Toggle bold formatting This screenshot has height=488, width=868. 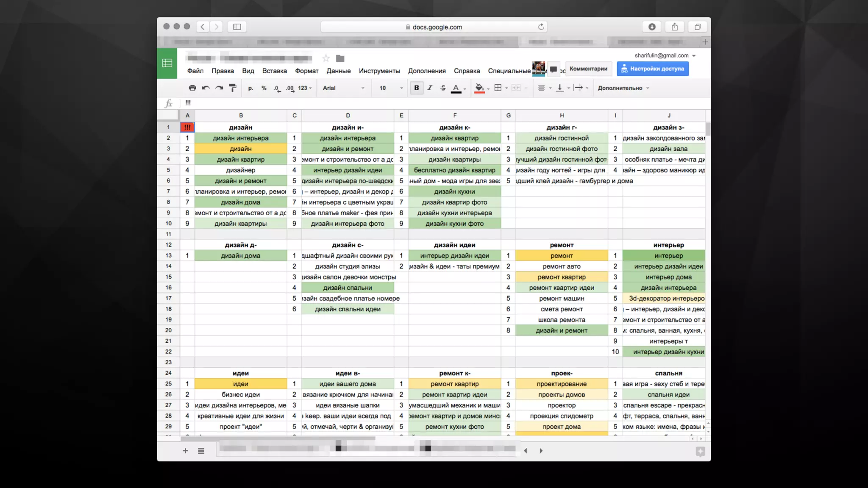(417, 88)
